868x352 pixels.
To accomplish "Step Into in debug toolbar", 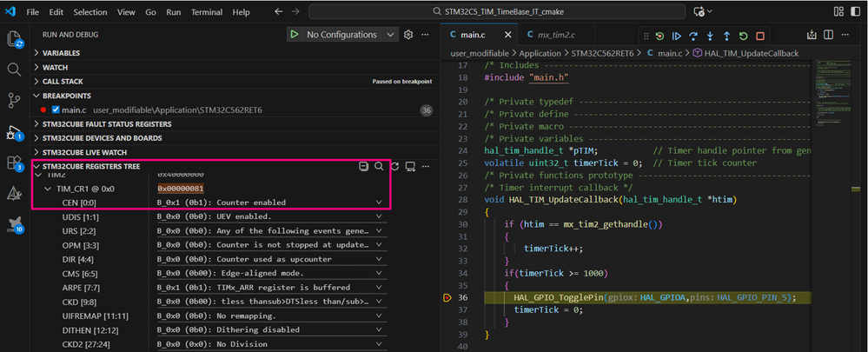I will 710,36.
